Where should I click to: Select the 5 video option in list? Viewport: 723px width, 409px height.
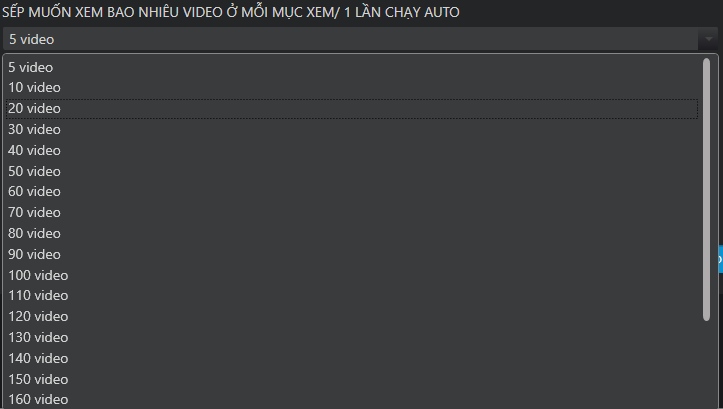tap(352, 67)
